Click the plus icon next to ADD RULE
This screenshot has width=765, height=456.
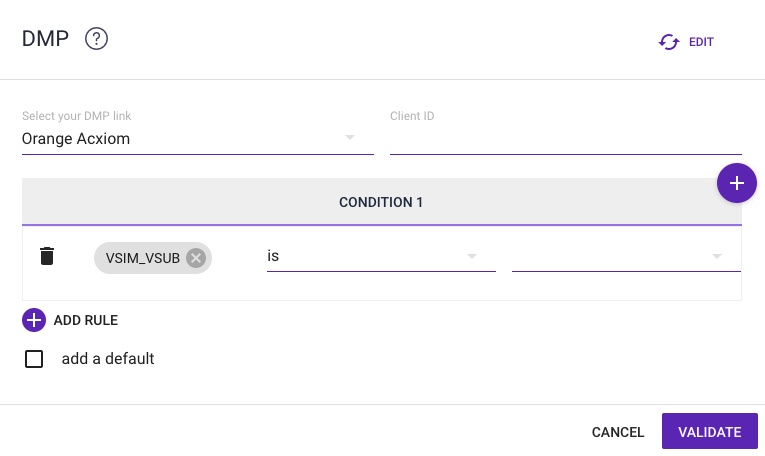[x=34, y=320]
